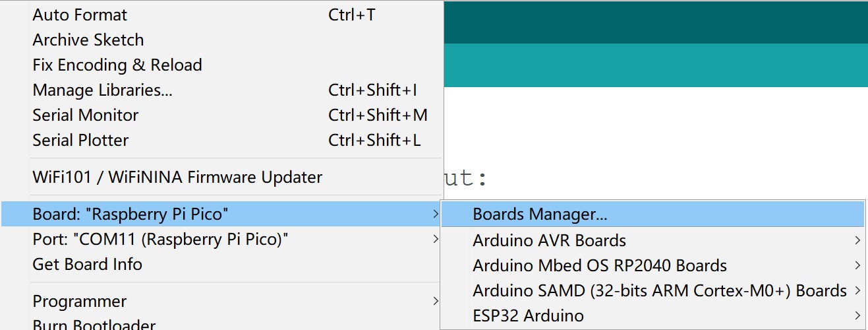Click Fix Encoding & Reload
868x330 pixels.
(221, 65)
